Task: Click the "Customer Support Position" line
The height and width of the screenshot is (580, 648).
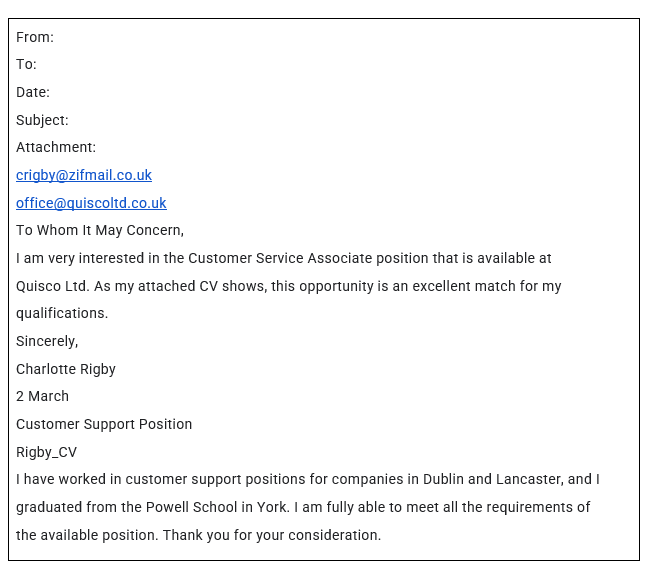Action: 104,424
